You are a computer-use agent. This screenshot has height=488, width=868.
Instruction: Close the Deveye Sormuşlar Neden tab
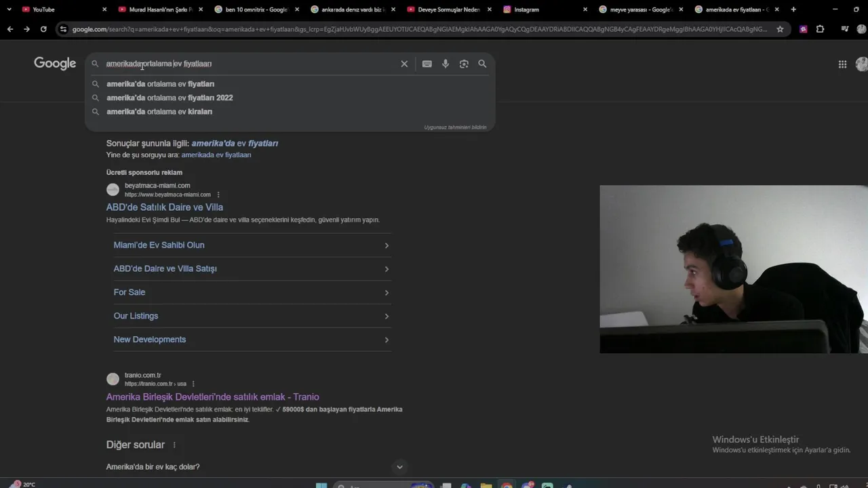(489, 9)
